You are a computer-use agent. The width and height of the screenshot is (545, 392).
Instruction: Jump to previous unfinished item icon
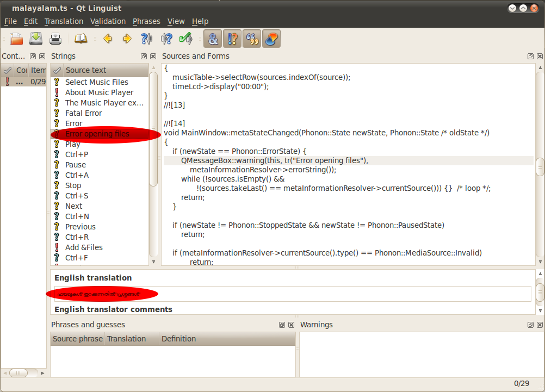click(147, 39)
